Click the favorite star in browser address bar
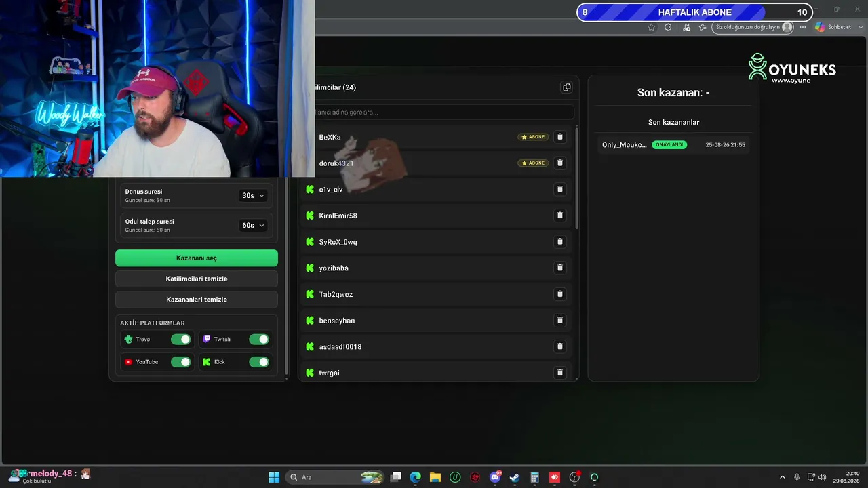868x488 pixels. coord(652,27)
